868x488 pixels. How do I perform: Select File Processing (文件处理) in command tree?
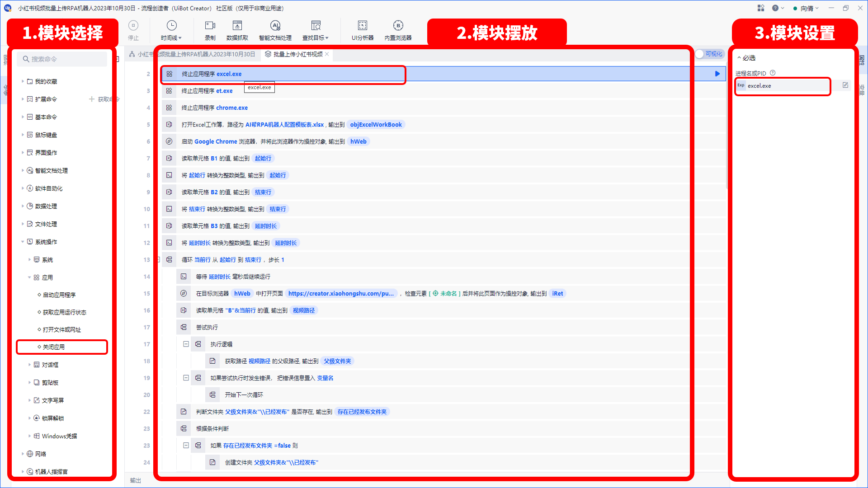click(x=46, y=224)
